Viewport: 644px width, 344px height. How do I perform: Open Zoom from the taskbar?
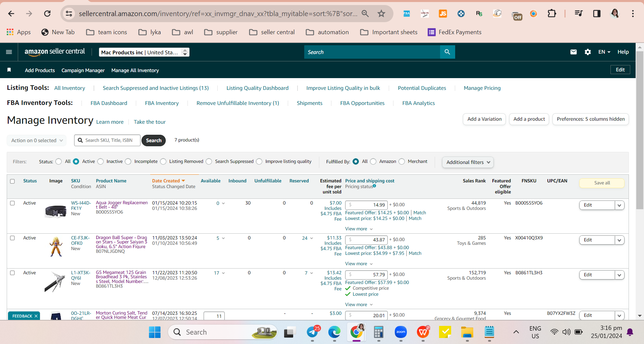click(401, 332)
